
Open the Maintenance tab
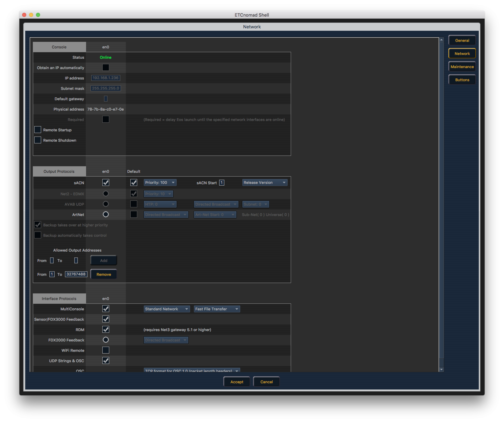[x=462, y=67]
